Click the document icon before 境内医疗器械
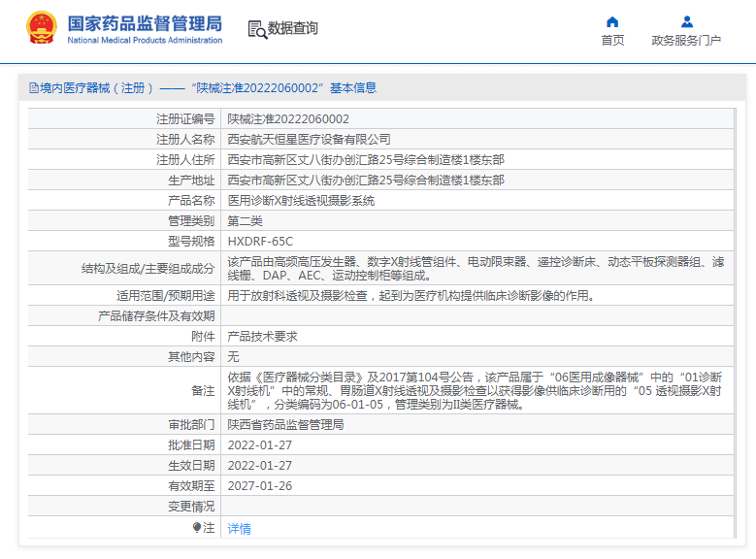Viewport: 756px width, 559px height. [34, 87]
